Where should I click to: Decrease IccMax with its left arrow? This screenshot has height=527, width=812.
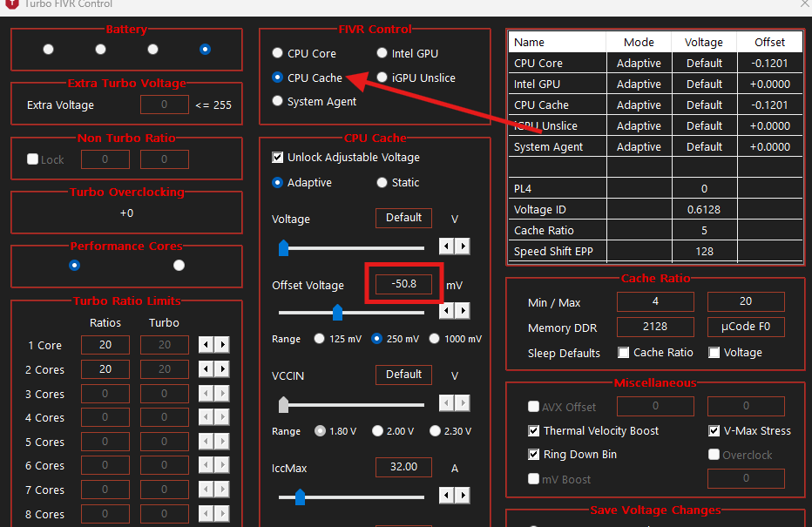click(446, 496)
